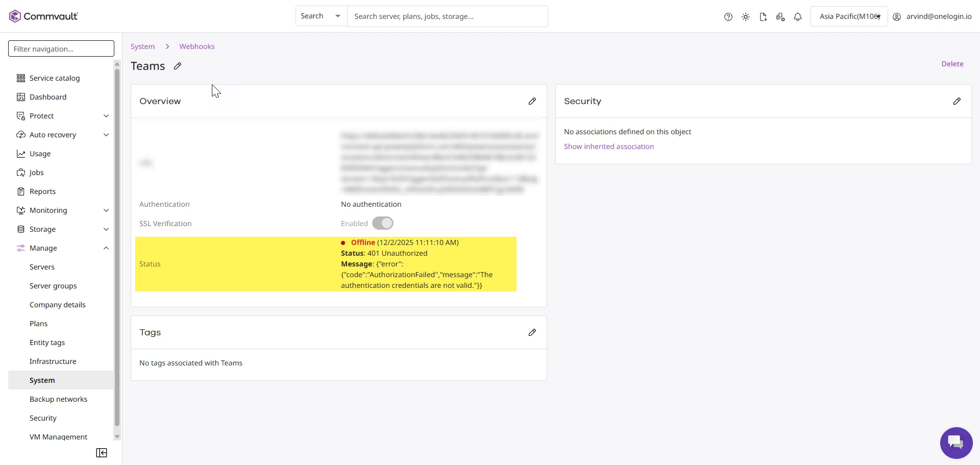Collapse the navigation sidebar
Viewport: 980px width, 465px height.
click(x=102, y=453)
